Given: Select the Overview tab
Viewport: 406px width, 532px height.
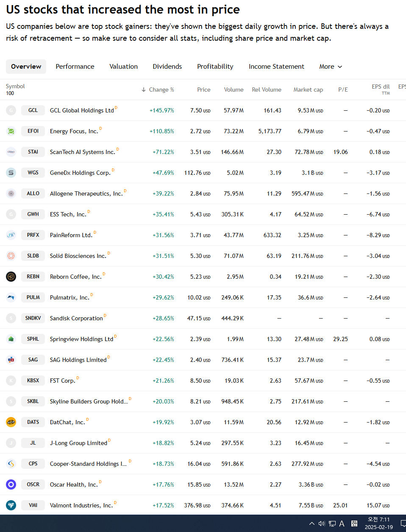Looking at the screenshot, I should 26,67.
